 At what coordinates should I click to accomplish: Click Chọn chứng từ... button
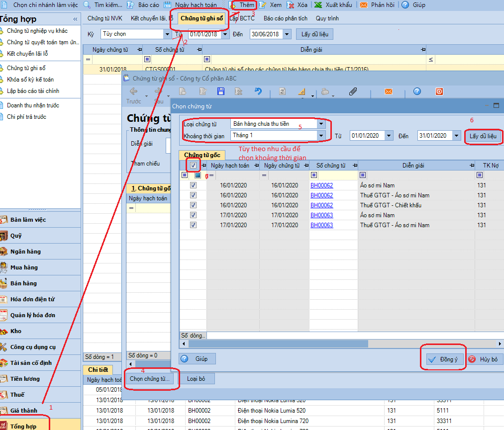(x=150, y=379)
